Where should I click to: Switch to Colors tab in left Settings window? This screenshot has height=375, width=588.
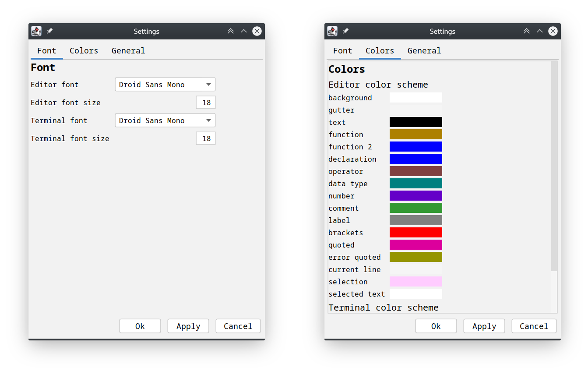pos(84,50)
